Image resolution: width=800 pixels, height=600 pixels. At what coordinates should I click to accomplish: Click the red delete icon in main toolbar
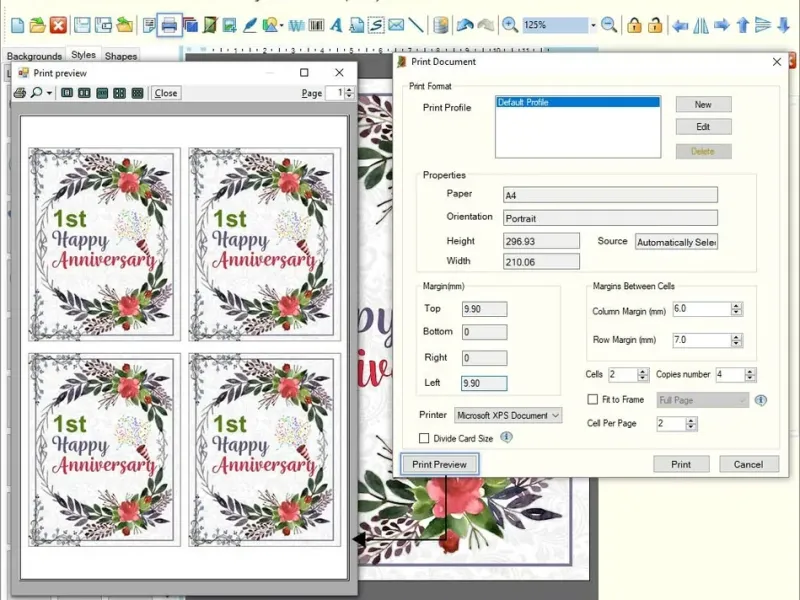click(58, 25)
